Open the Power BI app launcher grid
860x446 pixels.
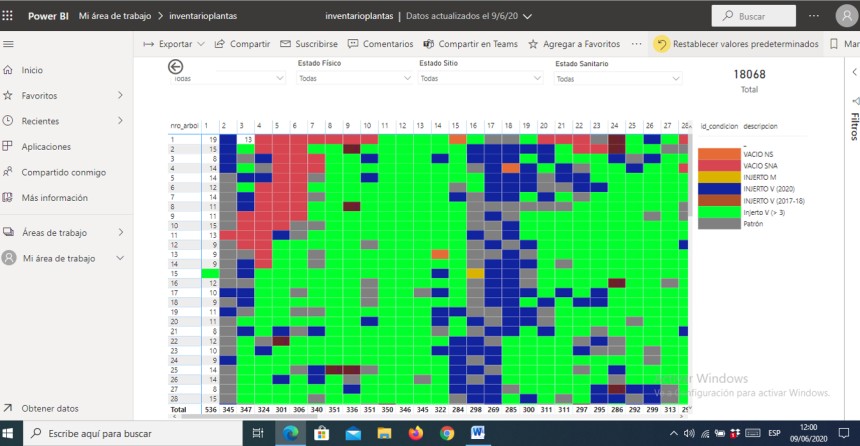tap(8, 16)
